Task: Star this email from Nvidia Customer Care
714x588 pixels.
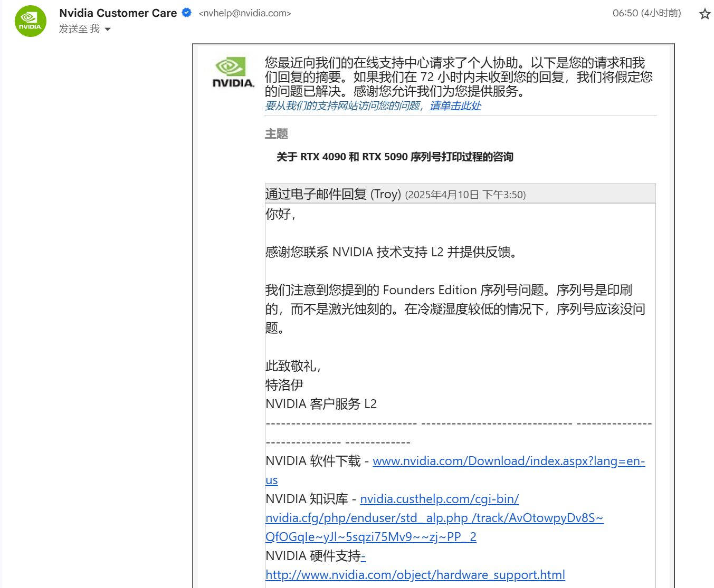Action: coord(705,14)
